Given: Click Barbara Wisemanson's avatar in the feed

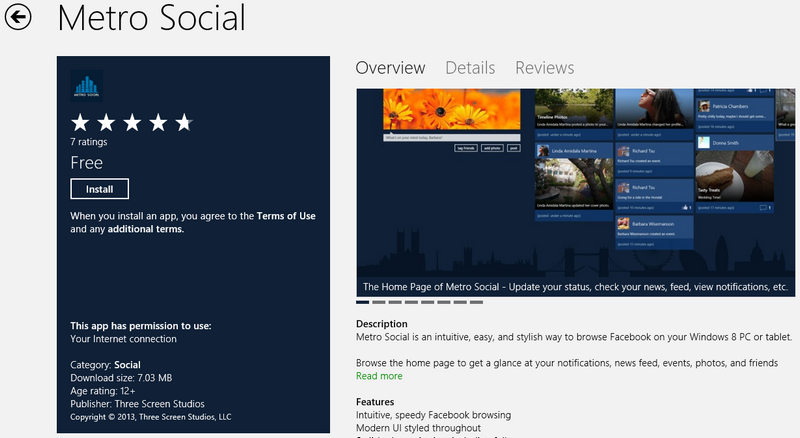Looking at the screenshot, I should pos(623,224).
